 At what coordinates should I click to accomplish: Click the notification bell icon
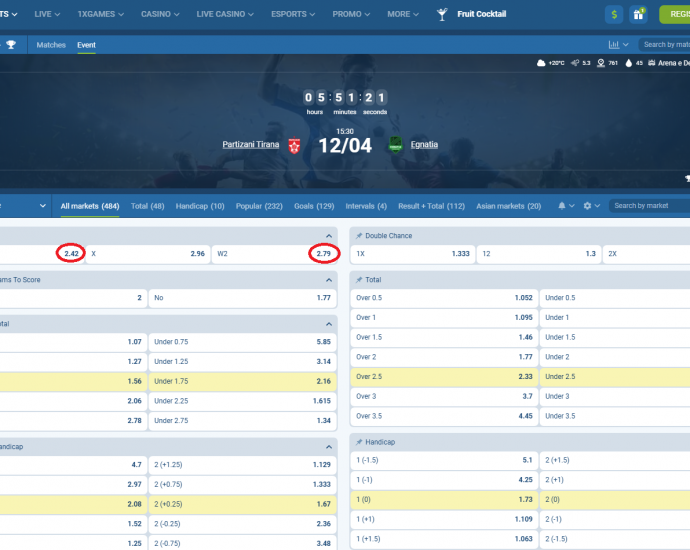(x=562, y=205)
